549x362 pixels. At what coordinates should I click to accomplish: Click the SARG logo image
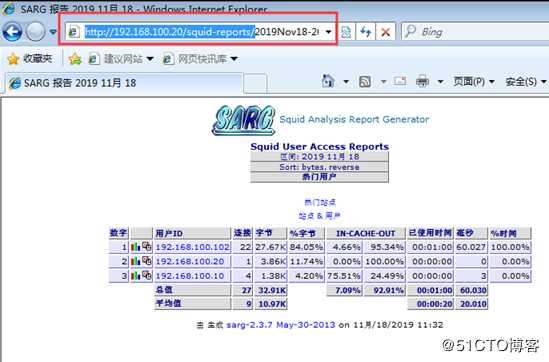[x=244, y=120]
